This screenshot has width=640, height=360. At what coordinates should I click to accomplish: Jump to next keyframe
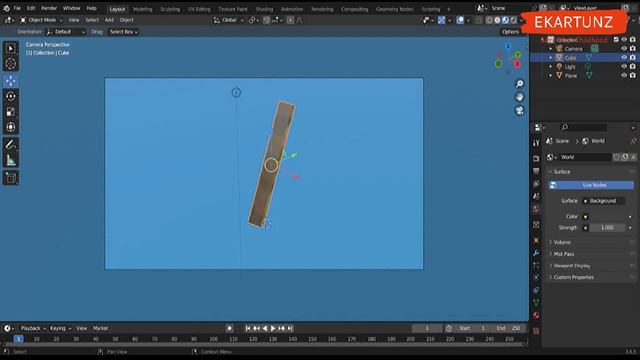point(282,328)
